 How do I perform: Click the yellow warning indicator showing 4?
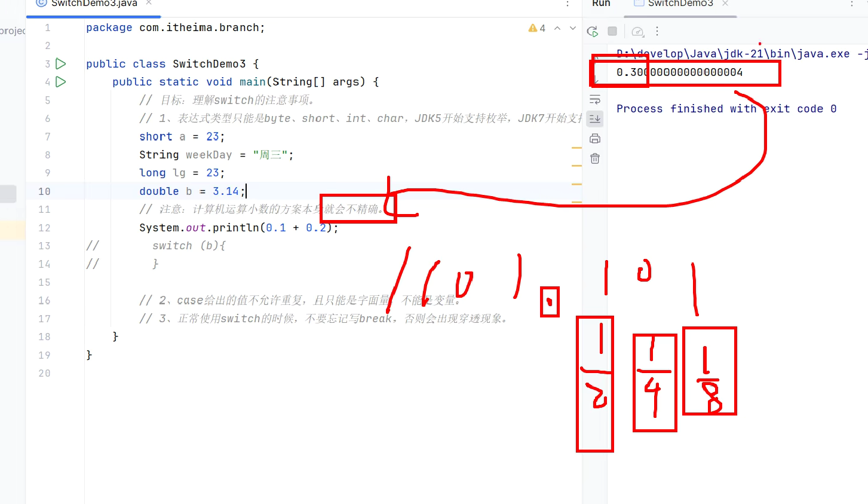click(536, 28)
